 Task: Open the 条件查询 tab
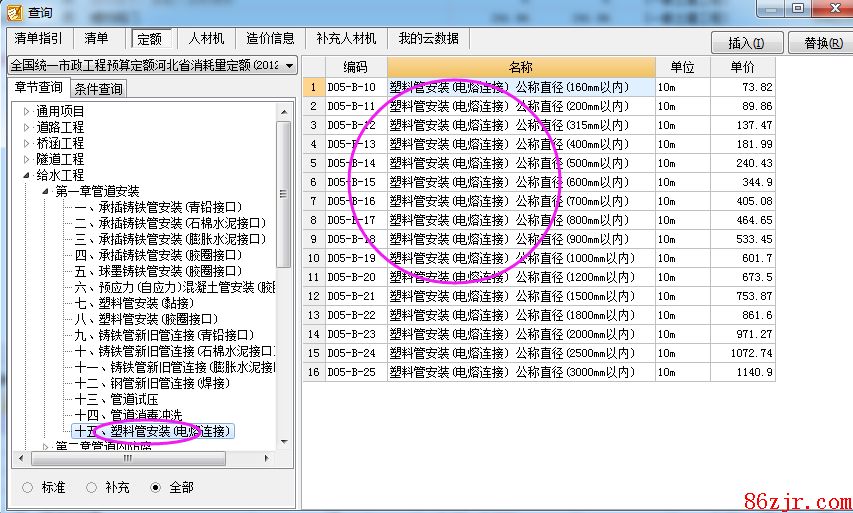99,89
